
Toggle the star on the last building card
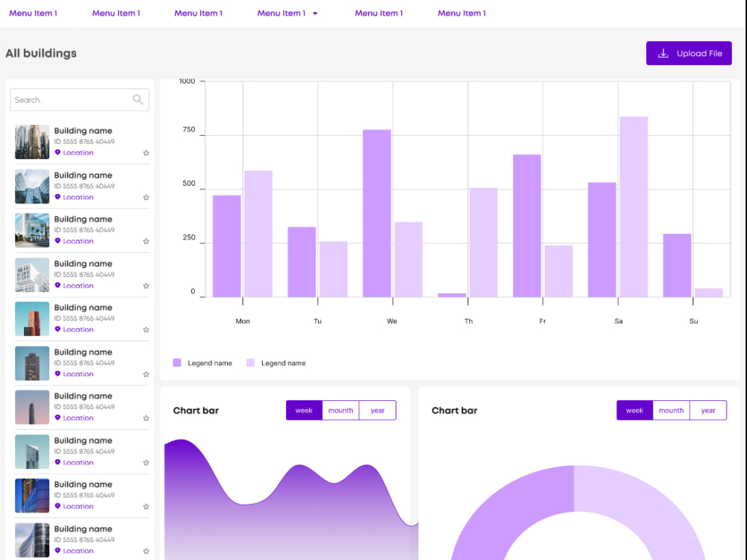point(146,550)
